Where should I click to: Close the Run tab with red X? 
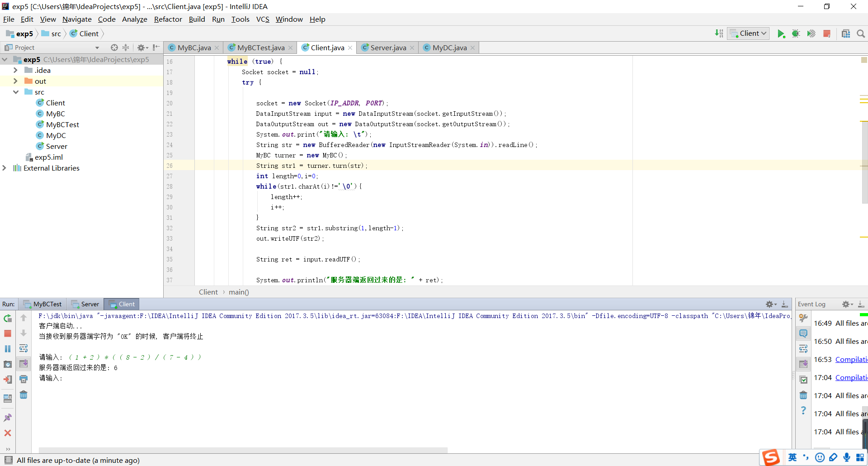(8, 433)
